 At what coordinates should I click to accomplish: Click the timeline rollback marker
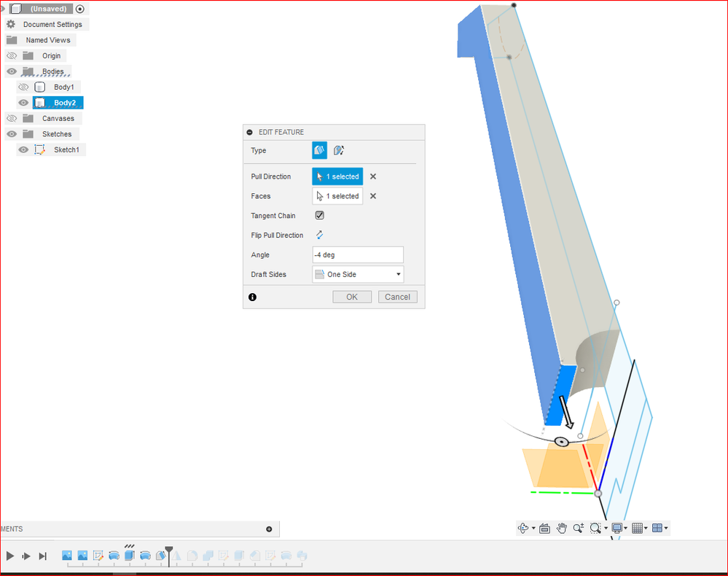169,556
